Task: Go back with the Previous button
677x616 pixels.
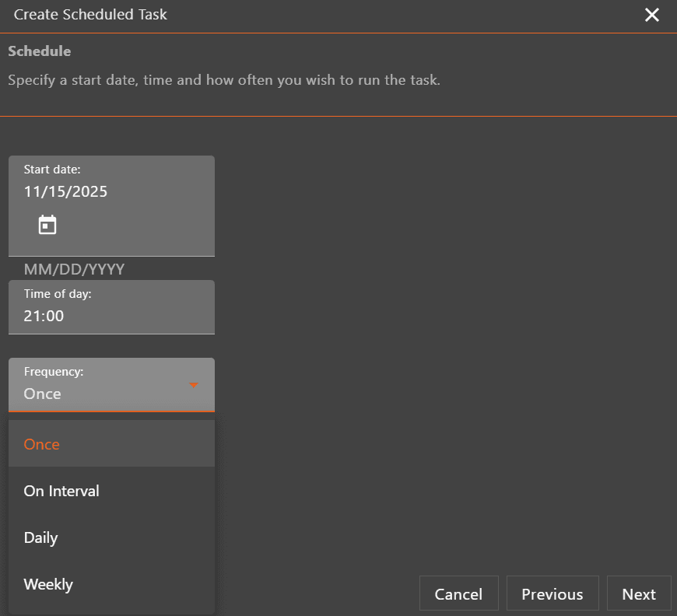Action: pyautogui.click(x=552, y=593)
